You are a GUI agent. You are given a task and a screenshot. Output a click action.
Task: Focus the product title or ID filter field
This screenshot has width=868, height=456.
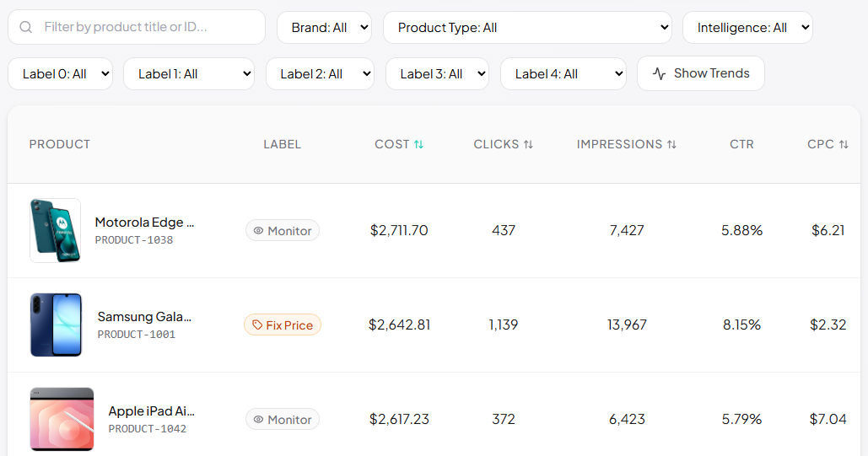tap(137, 27)
